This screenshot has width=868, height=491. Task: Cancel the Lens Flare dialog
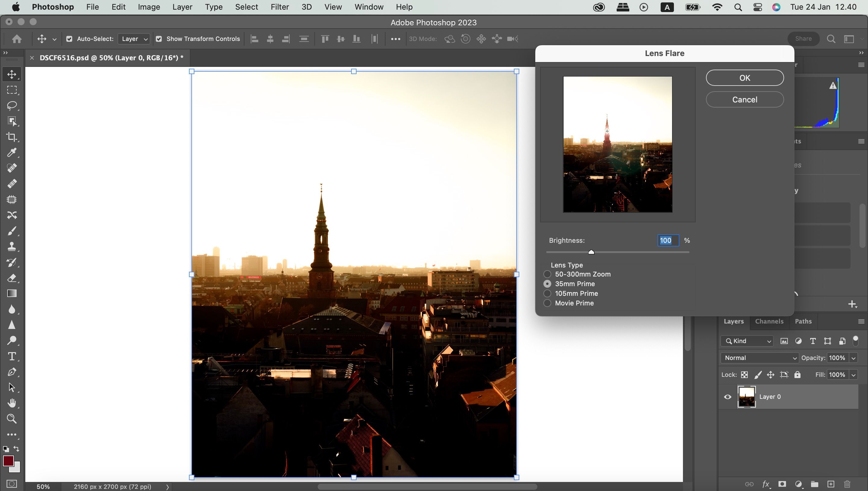pos(744,99)
